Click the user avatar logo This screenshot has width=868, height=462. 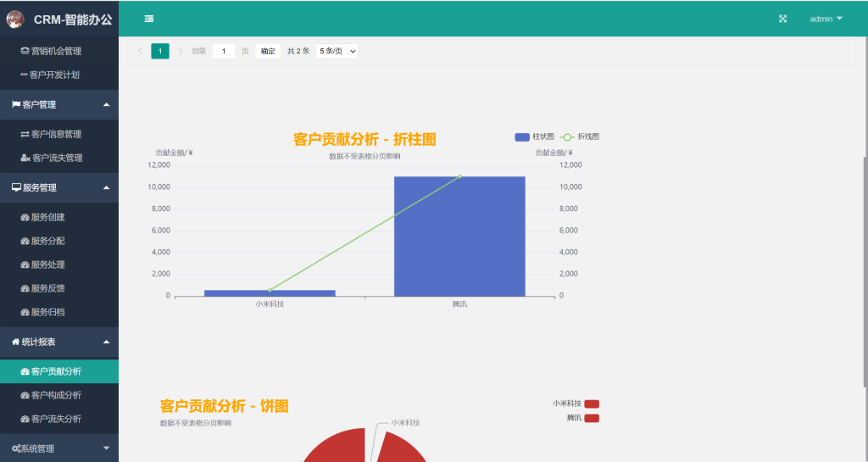pyautogui.click(x=15, y=19)
